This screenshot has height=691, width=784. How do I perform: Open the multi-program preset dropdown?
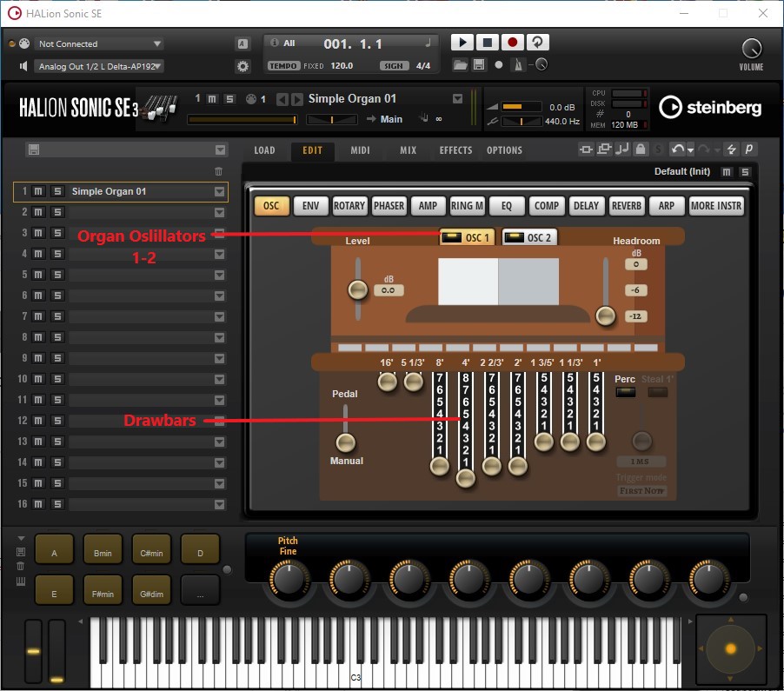220,150
